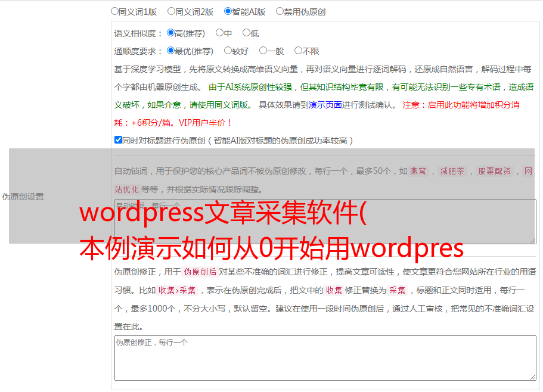Set 通顺度要求 to 一般
543x392 pixels.
pyautogui.click(x=263, y=51)
